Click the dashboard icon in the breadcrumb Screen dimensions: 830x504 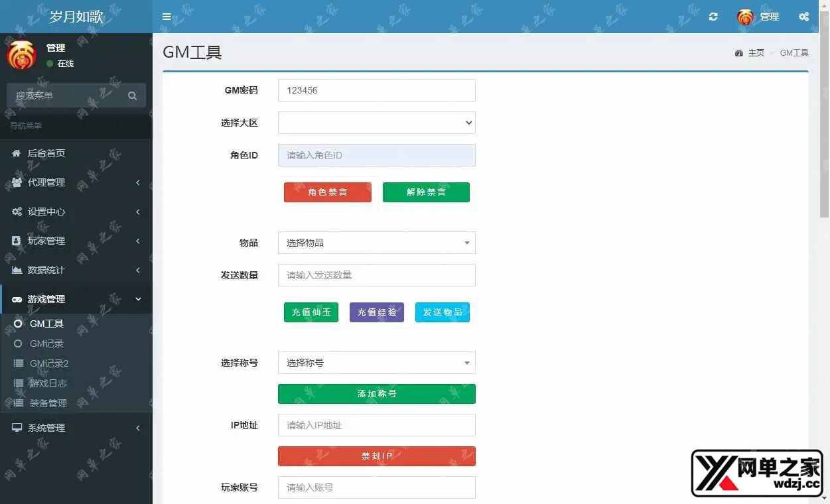point(738,53)
